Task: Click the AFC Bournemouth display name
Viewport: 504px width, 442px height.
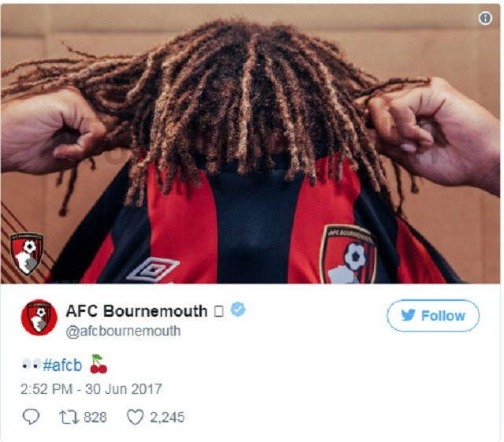Action: (136, 310)
